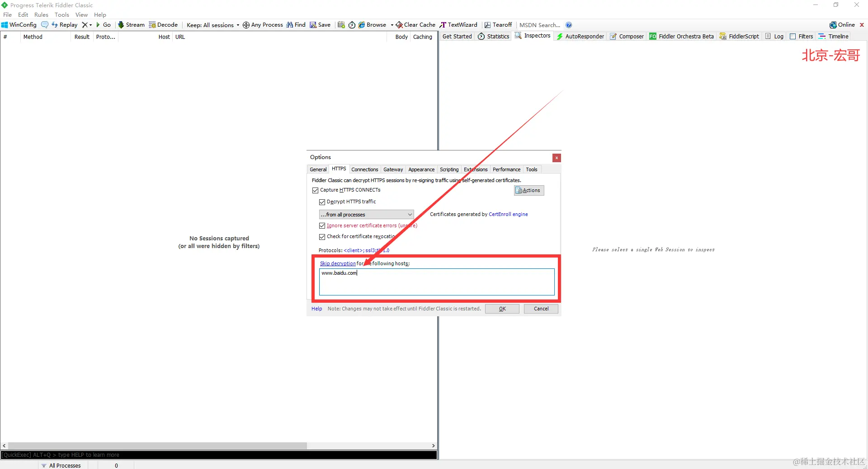
Task: Close the toolbar with red X
Action: point(862,25)
